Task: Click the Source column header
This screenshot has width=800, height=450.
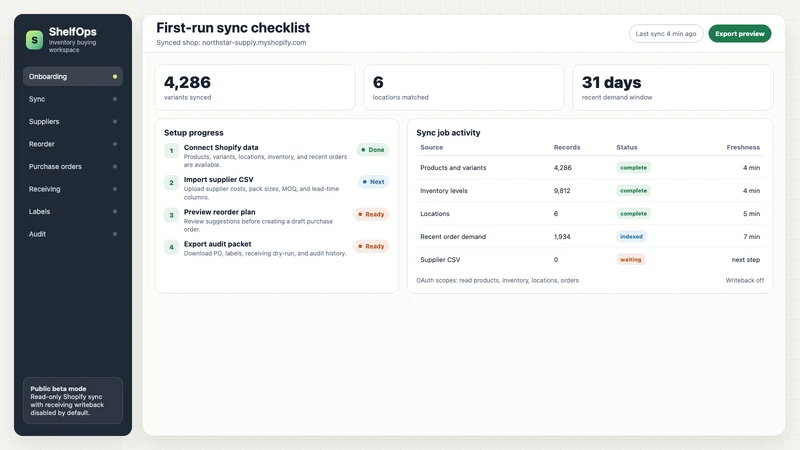Action: (432, 147)
